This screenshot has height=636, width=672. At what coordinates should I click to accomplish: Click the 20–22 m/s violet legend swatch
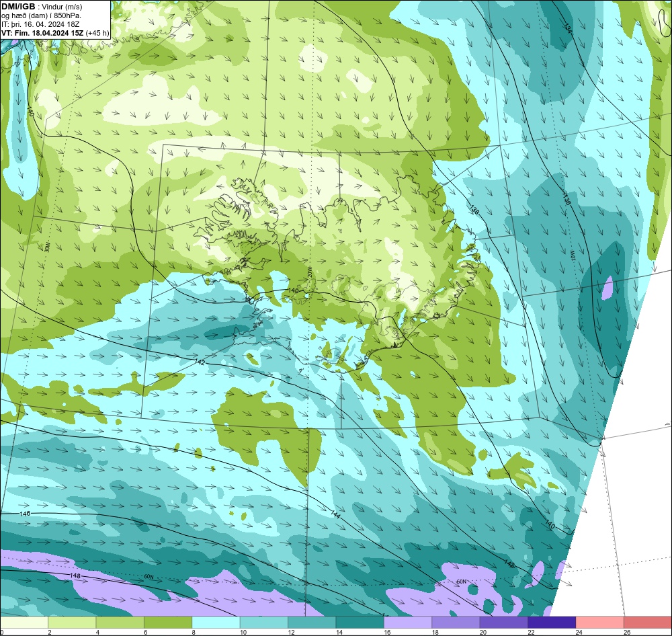coord(504,622)
